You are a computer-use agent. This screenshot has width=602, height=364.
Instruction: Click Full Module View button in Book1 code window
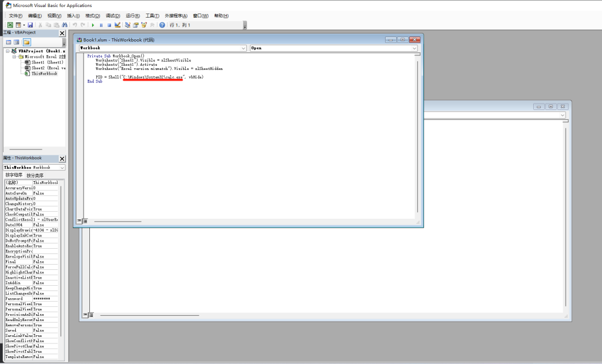point(85,221)
